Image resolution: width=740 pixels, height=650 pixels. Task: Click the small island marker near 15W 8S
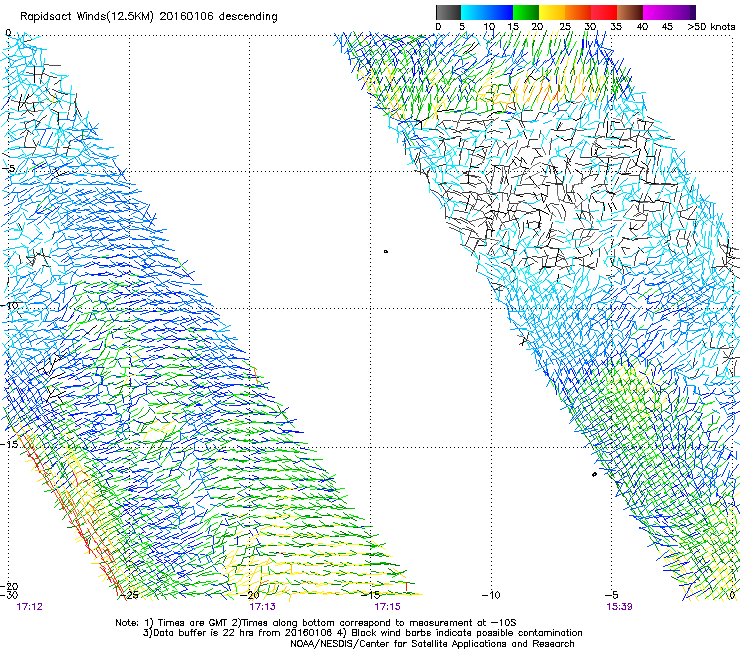click(x=386, y=252)
